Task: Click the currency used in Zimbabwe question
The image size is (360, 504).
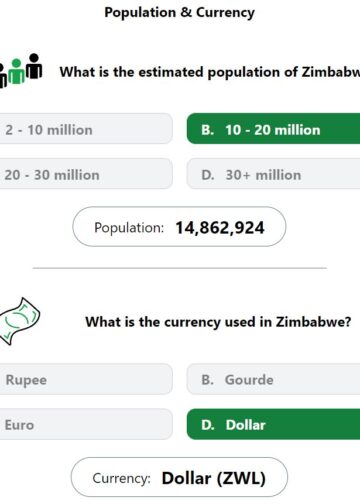Action: click(218, 322)
